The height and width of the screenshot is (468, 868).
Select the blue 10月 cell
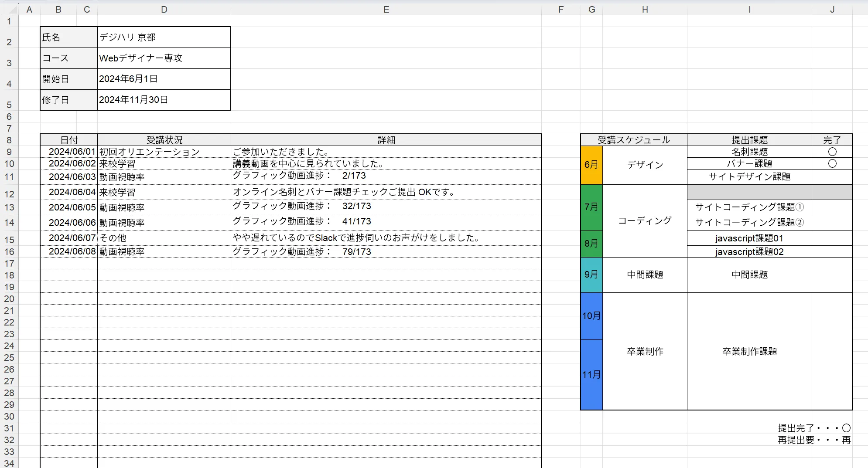[x=591, y=316]
